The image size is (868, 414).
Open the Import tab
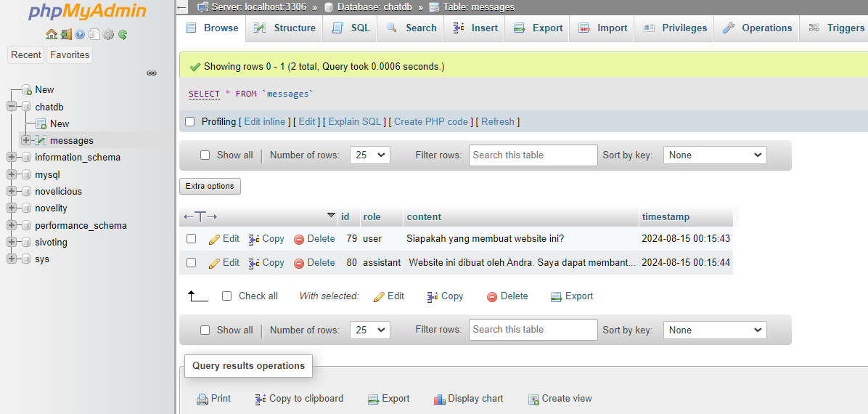click(602, 28)
